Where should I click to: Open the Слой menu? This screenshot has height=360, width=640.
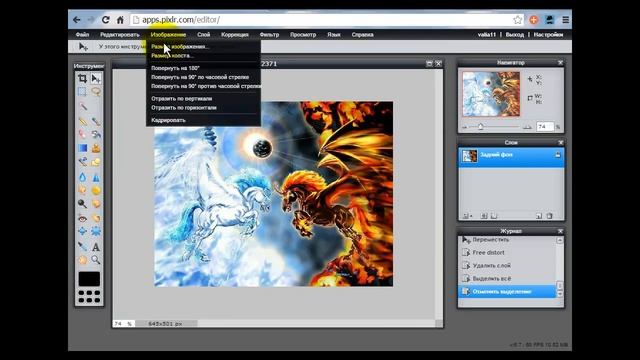(x=203, y=35)
